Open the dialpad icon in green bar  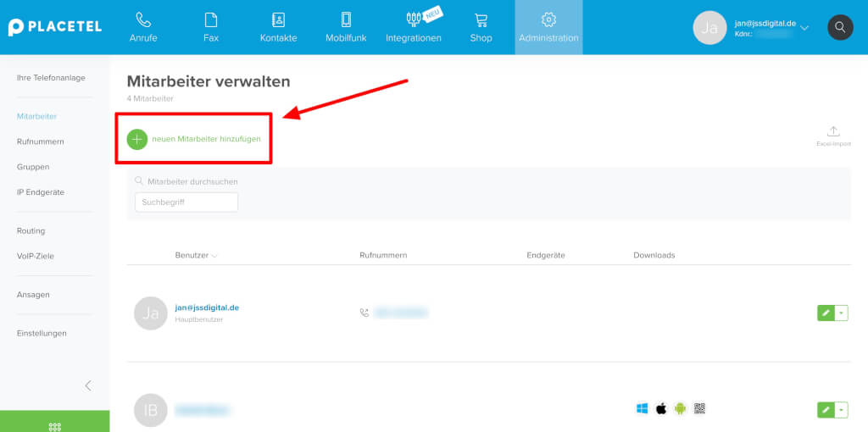[55, 426]
